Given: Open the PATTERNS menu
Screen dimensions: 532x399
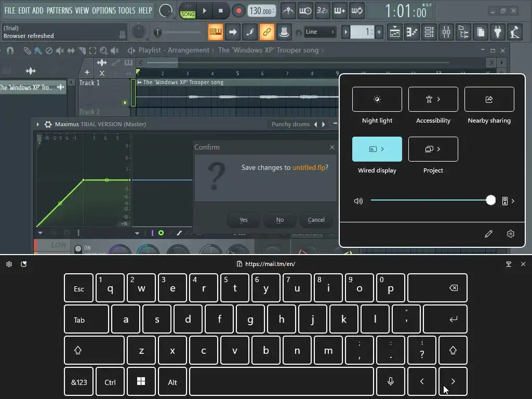Looking at the screenshot, I should click(x=59, y=10).
